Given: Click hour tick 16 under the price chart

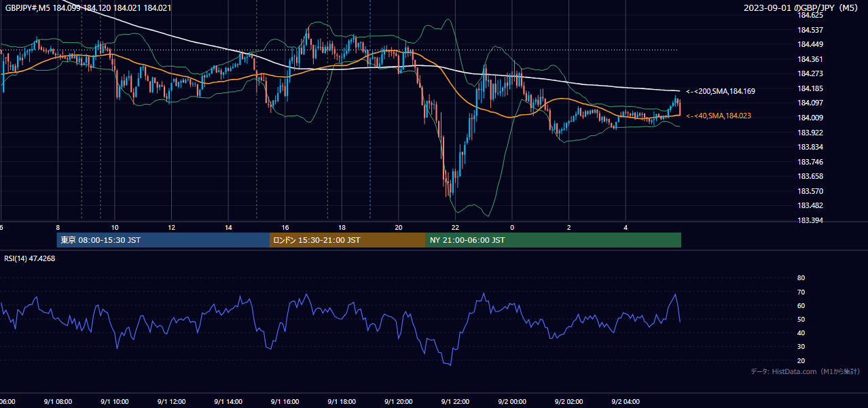Looking at the screenshot, I should [285, 227].
